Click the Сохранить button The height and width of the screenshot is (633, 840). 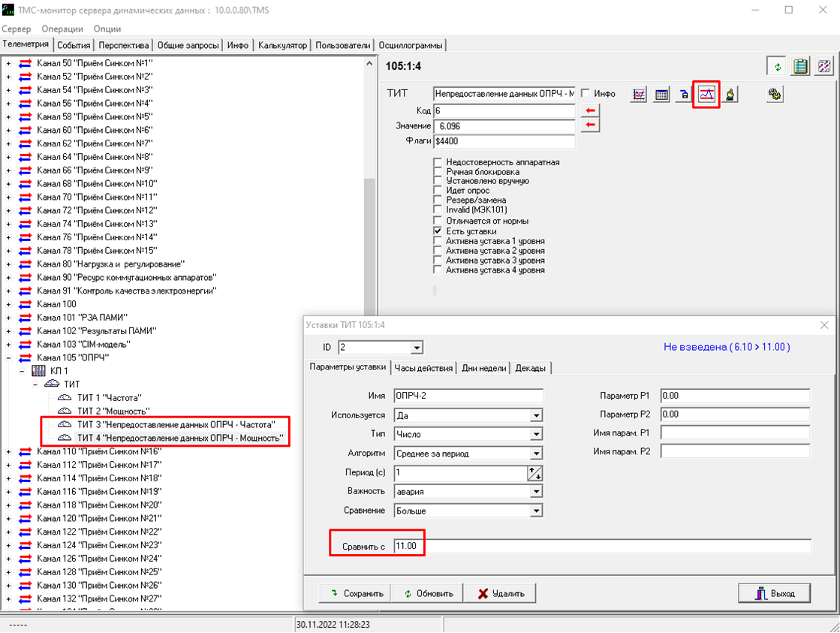[x=356, y=593]
